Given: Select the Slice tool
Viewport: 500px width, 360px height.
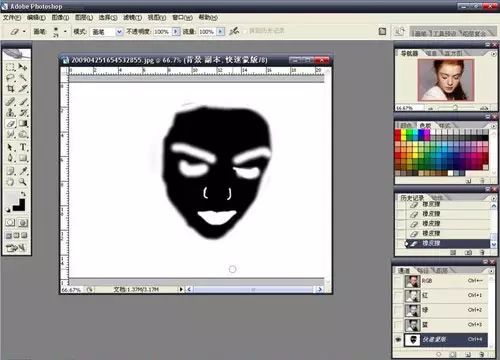Looking at the screenshot, I should pos(23,89).
